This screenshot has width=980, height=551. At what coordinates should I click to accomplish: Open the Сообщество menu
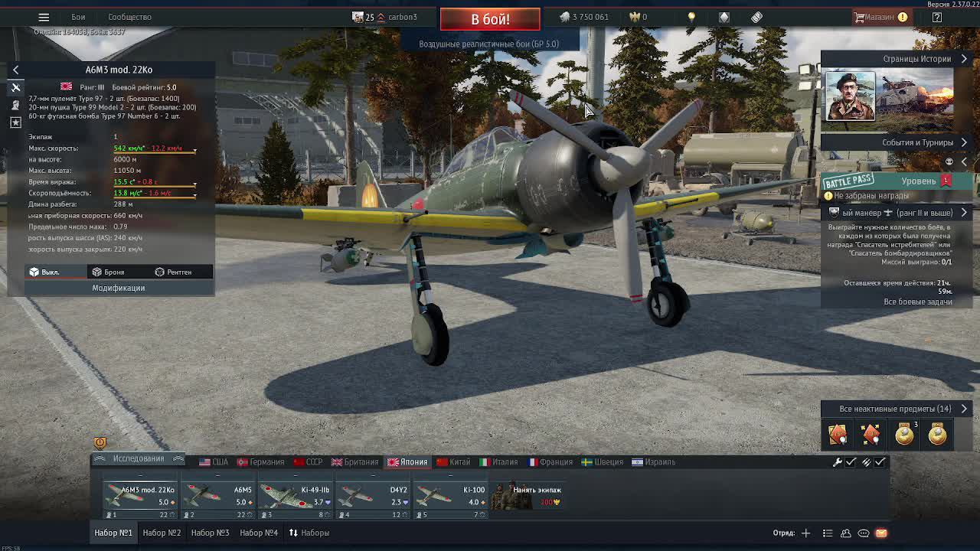pos(129,17)
